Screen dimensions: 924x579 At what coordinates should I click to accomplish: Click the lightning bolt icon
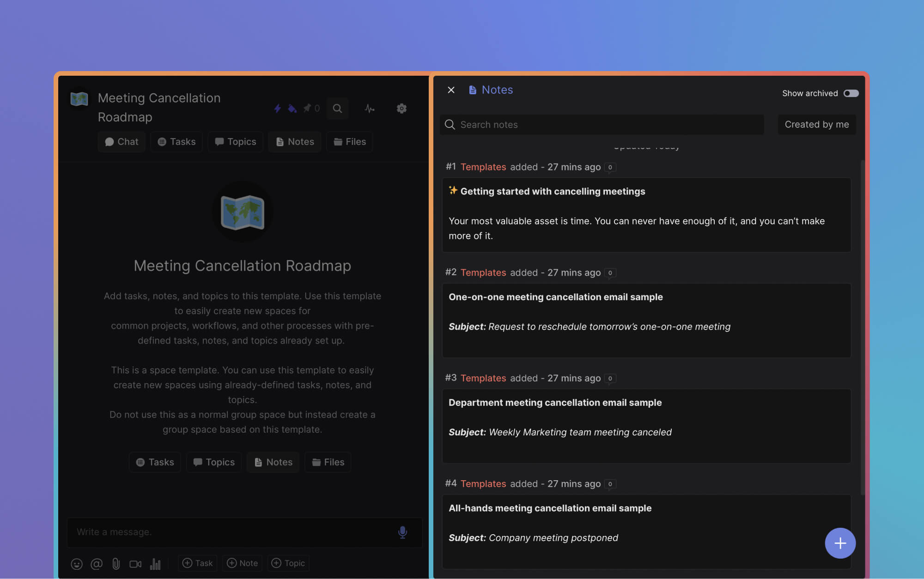tap(277, 109)
